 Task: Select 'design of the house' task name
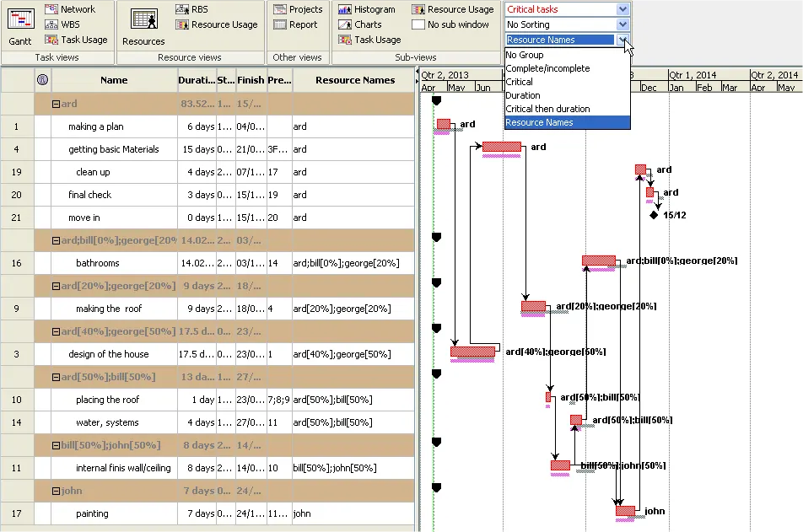tap(109, 354)
